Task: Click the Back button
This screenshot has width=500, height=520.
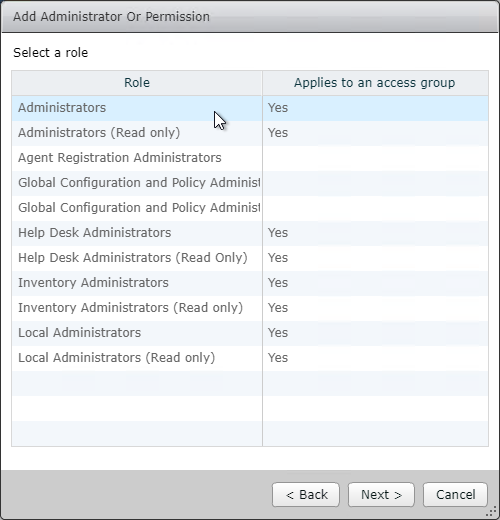Action: tap(306, 495)
